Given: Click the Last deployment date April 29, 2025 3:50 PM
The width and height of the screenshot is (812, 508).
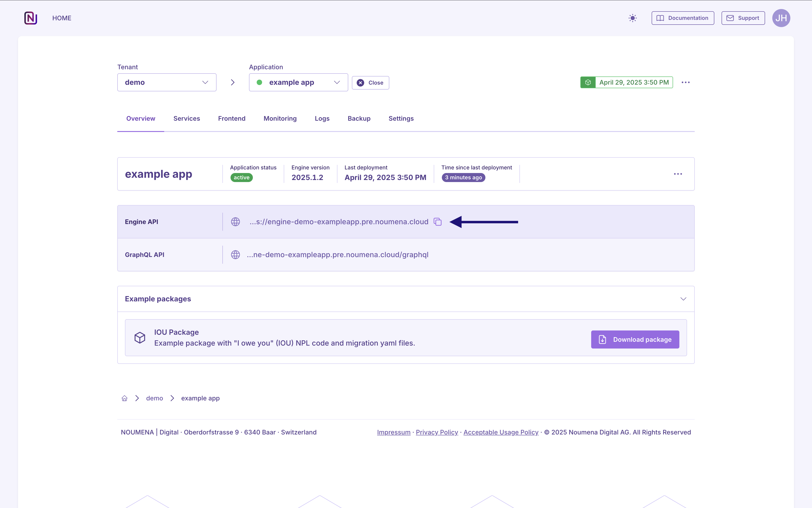Looking at the screenshot, I should [385, 177].
